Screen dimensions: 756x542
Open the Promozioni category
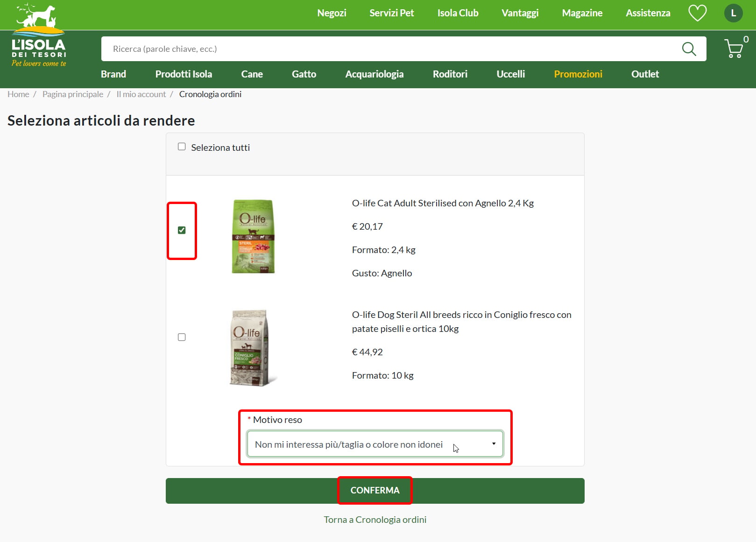pyautogui.click(x=578, y=74)
